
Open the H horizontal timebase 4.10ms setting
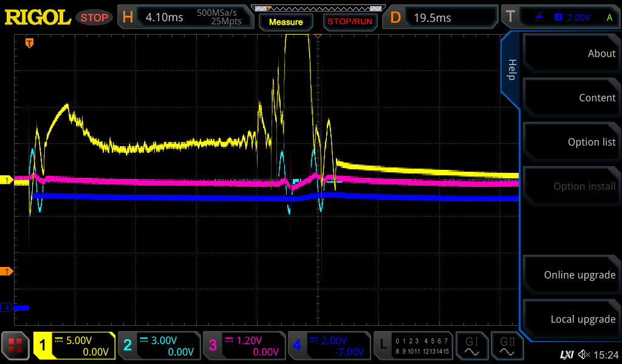tap(185, 18)
